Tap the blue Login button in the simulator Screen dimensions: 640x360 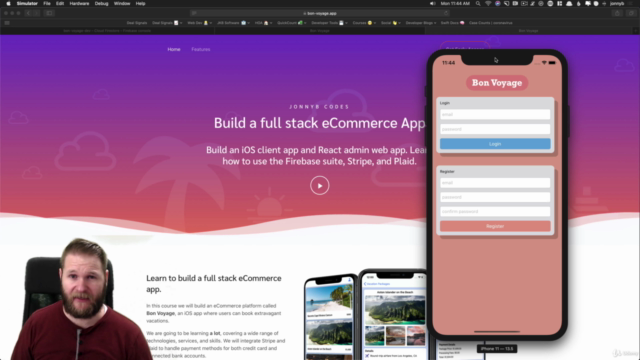tap(495, 144)
